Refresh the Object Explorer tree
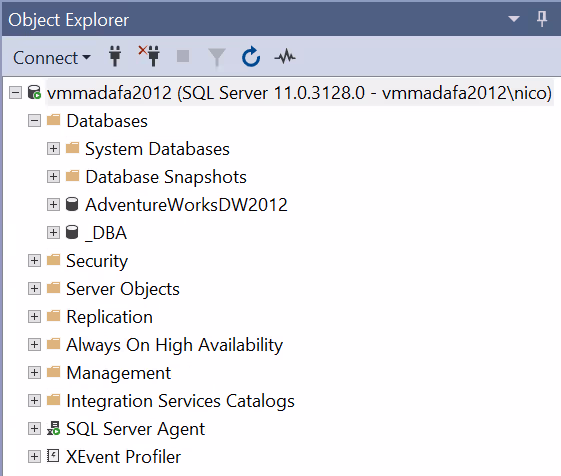 (x=251, y=57)
